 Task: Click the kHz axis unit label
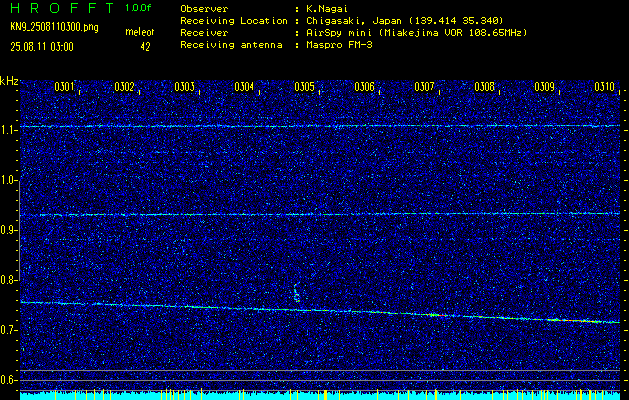pos(9,81)
